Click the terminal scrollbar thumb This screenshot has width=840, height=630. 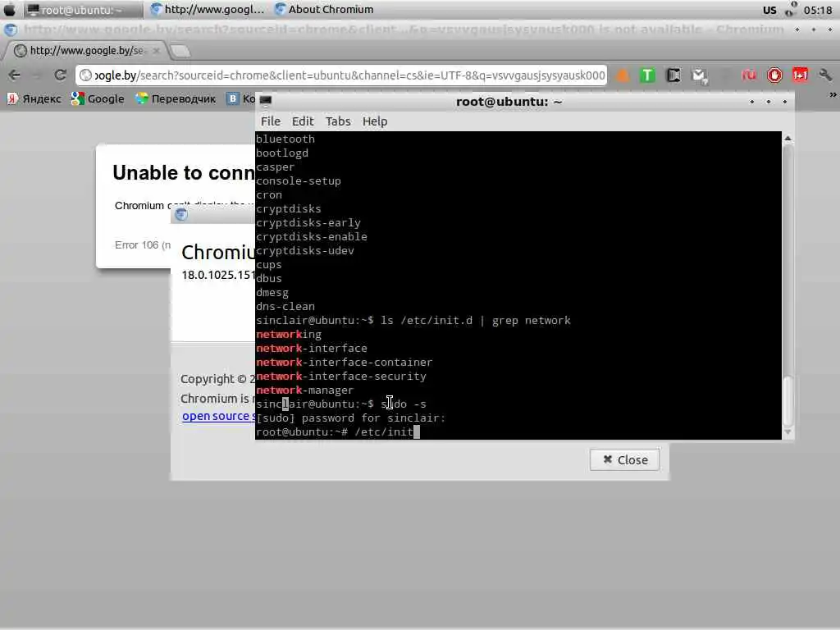coord(787,400)
